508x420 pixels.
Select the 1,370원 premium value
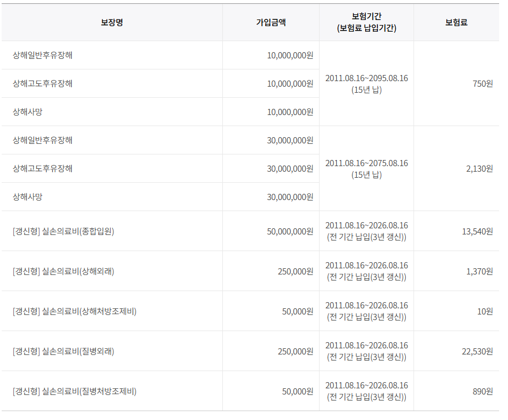tap(479, 272)
